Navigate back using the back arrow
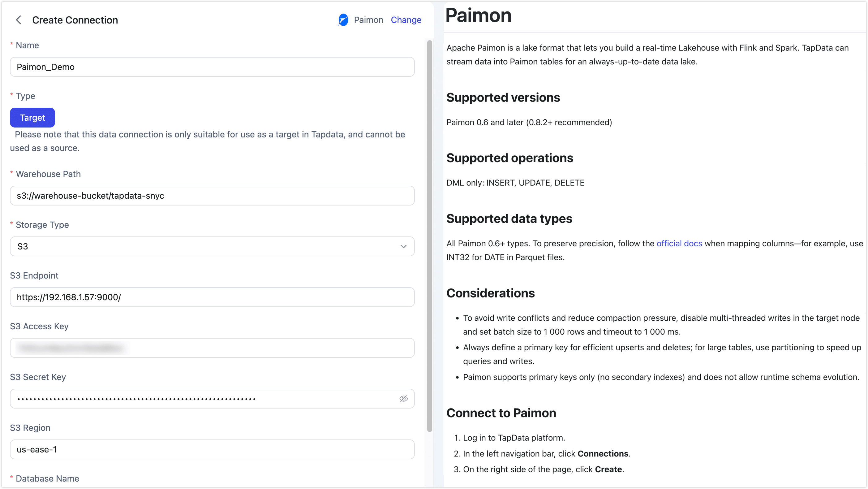The height and width of the screenshot is (489, 868). (x=19, y=20)
